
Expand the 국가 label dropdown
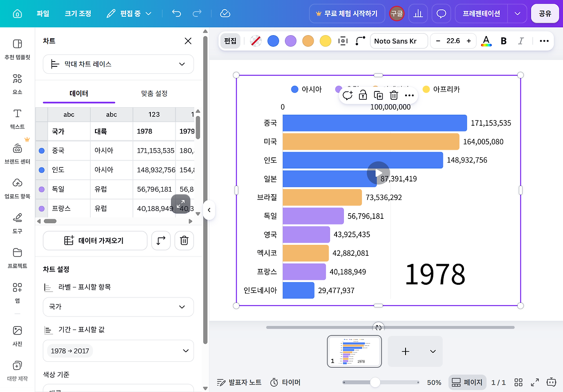pyautogui.click(x=118, y=307)
